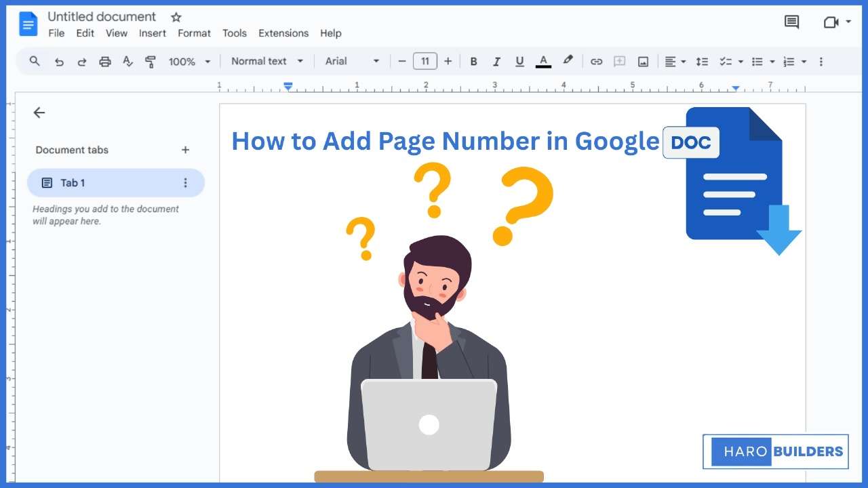The image size is (868, 488).
Task: Open comment history icon
Action: [x=791, y=22]
